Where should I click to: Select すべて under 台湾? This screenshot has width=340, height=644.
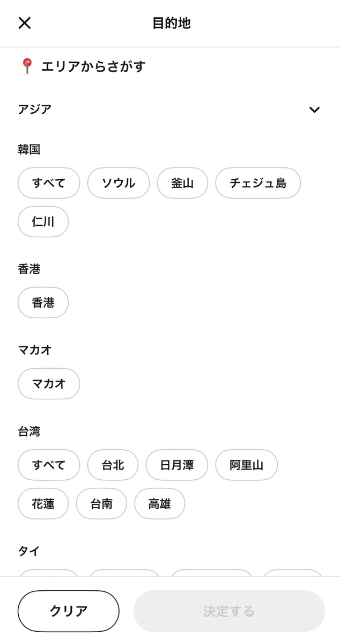pyautogui.click(x=48, y=465)
